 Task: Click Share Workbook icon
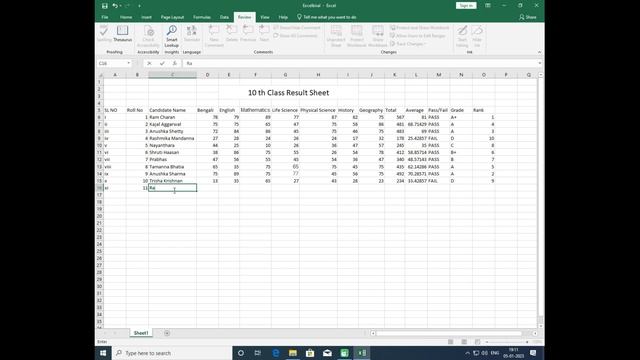(x=378, y=36)
